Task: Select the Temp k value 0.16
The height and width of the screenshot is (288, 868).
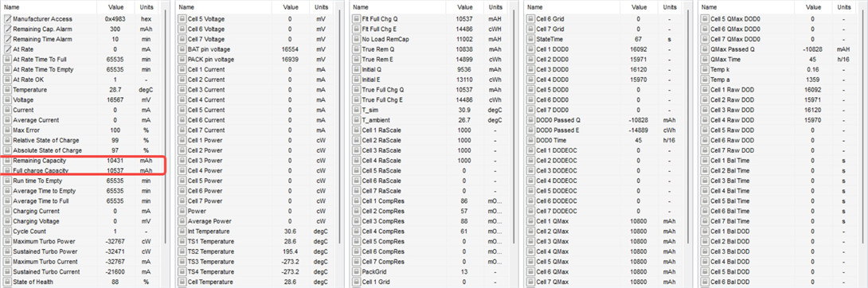Action: pyautogui.click(x=812, y=70)
